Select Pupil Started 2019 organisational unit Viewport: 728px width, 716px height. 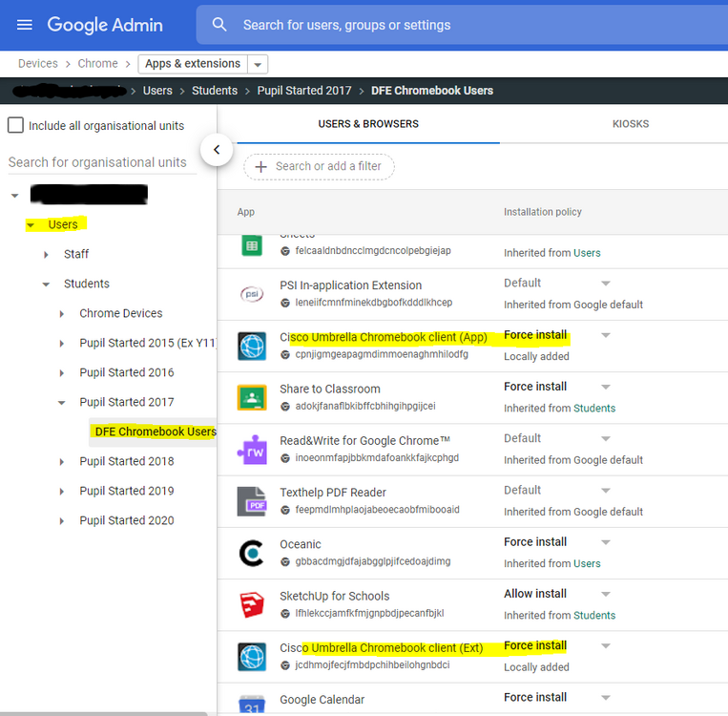[x=126, y=491]
